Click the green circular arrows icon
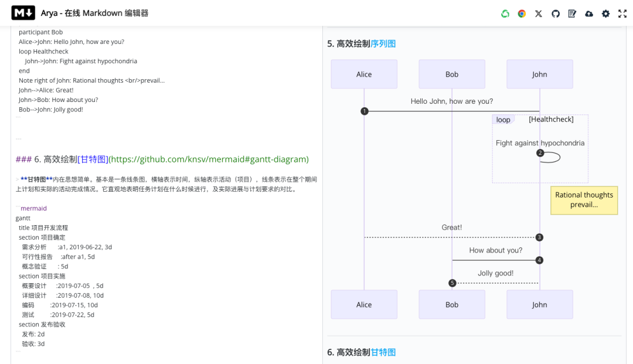 pos(505,13)
